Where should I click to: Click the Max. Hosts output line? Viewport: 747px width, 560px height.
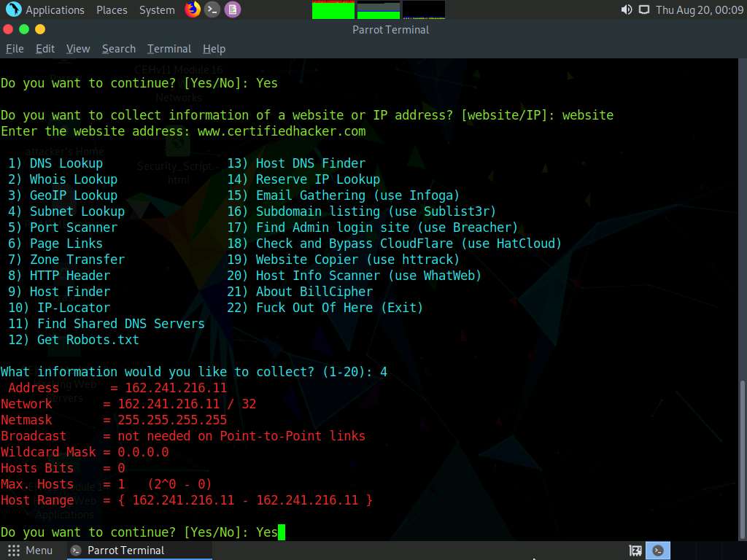(107, 484)
